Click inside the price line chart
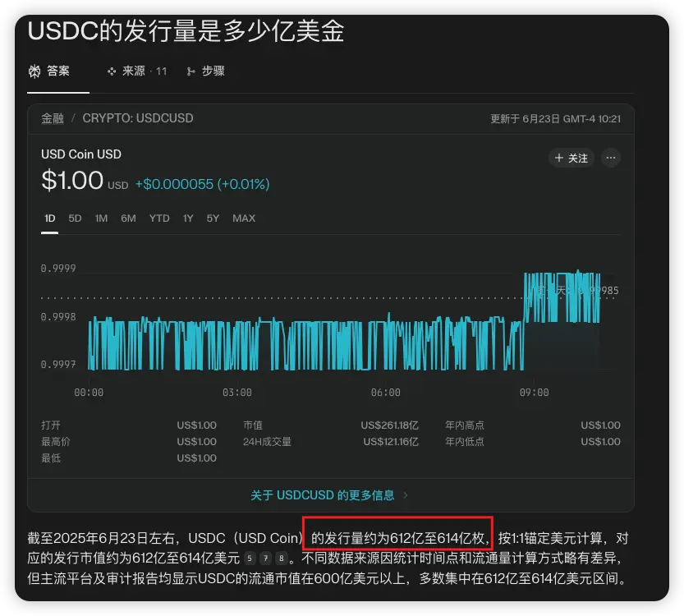684x616 pixels. tap(344, 321)
